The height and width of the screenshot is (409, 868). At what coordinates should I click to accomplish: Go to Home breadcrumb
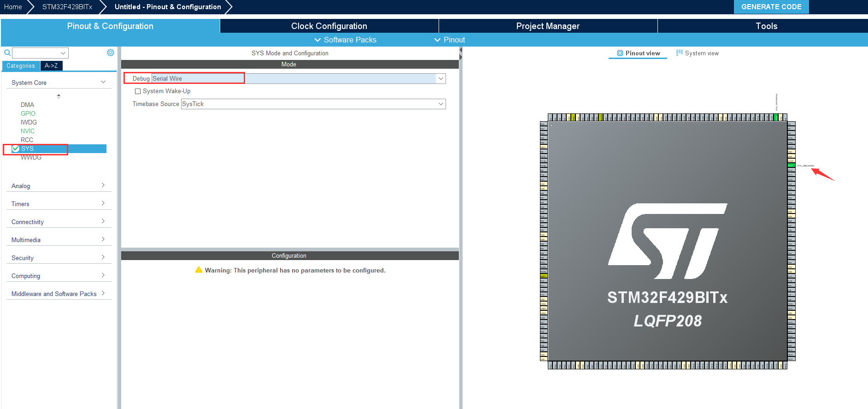pos(13,7)
